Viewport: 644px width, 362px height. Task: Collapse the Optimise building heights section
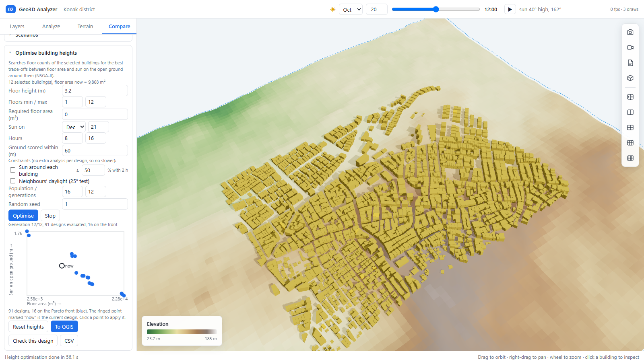(46, 53)
